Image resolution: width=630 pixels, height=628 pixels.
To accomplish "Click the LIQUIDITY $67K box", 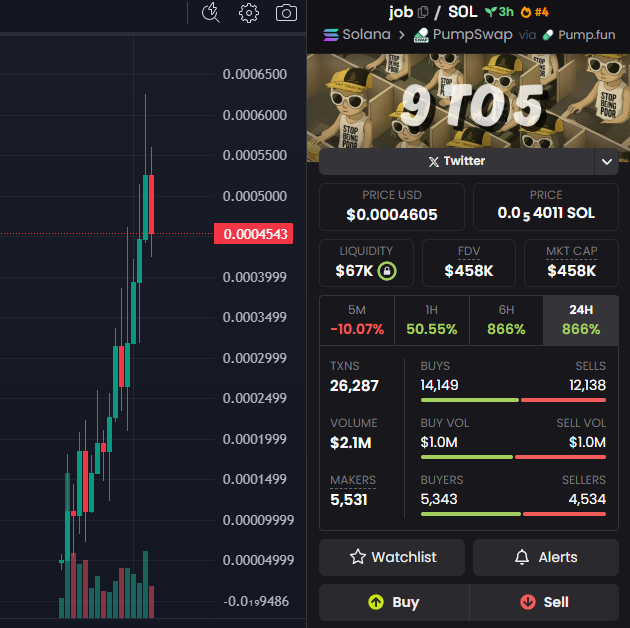I will pyautogui.click(x=366, y=263).
